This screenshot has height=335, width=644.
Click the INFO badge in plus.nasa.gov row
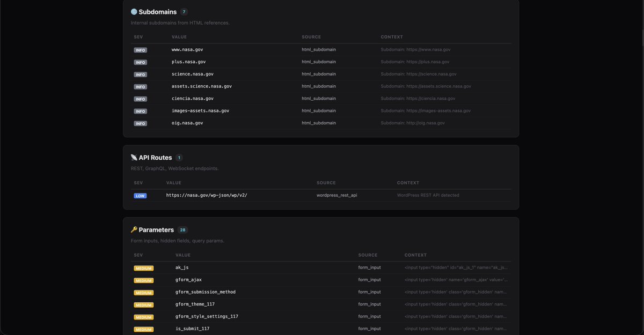pyautogui.click(x=141, y=62)
